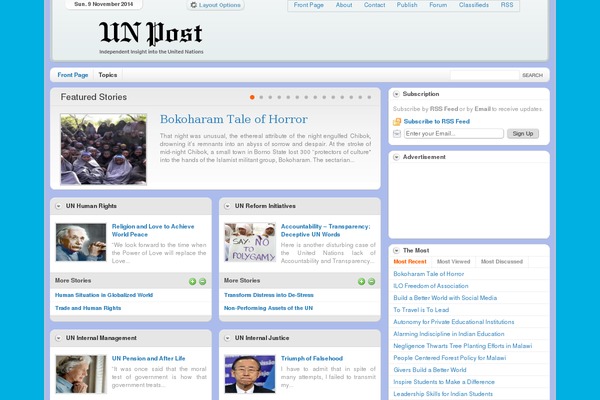Switch to the Most Recent tab

pyautogui.click(x=410, y=262)
